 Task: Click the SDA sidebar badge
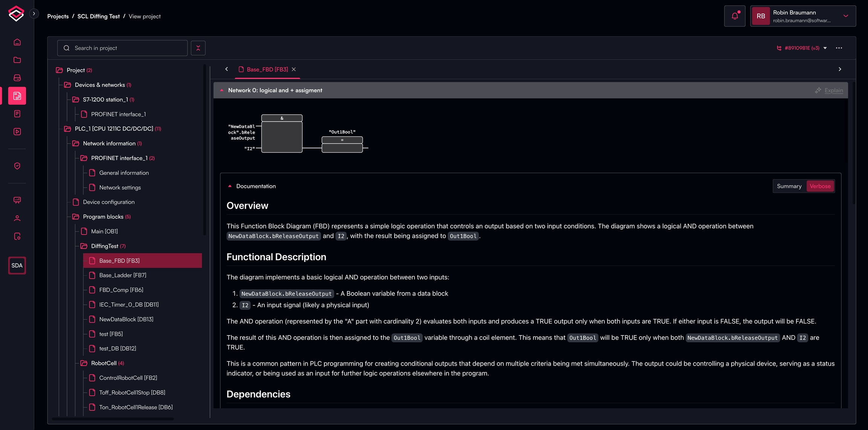click(17, 265)
